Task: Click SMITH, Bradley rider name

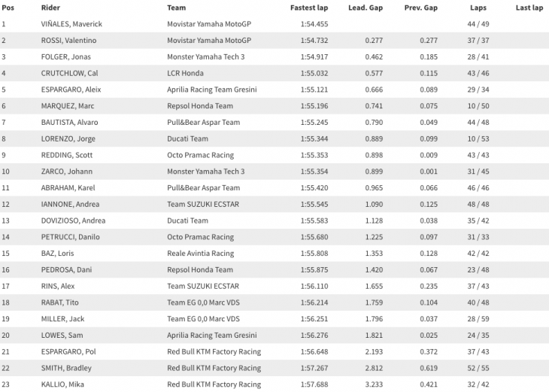Action: [x=66, y=368]
